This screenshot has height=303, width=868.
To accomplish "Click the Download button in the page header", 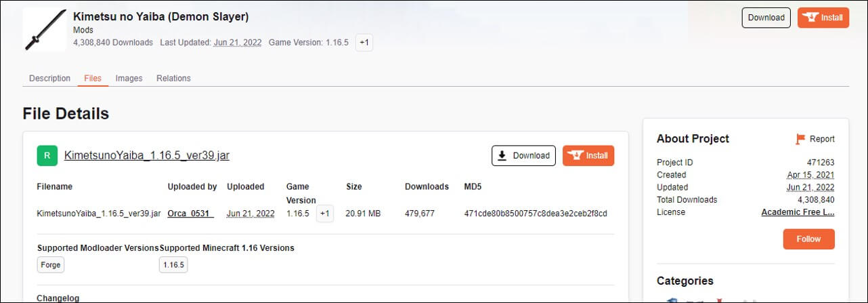I will point(766,18).
